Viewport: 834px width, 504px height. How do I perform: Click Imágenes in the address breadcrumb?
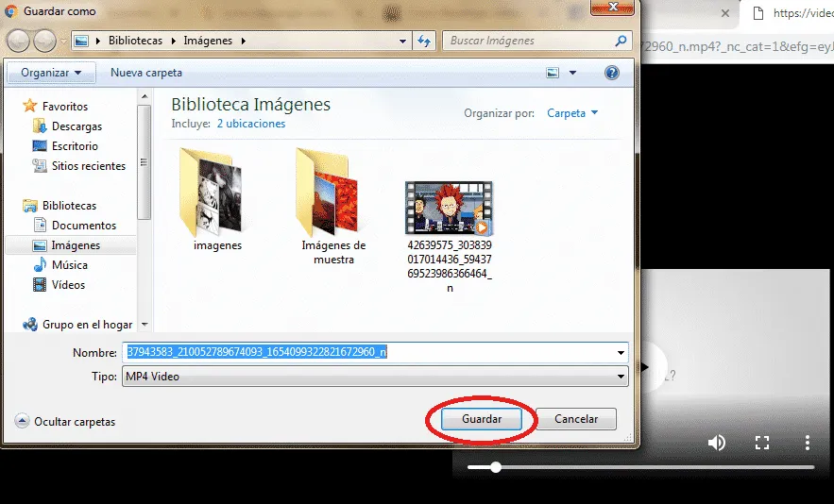pyautogui.click(x=208, y=41)
